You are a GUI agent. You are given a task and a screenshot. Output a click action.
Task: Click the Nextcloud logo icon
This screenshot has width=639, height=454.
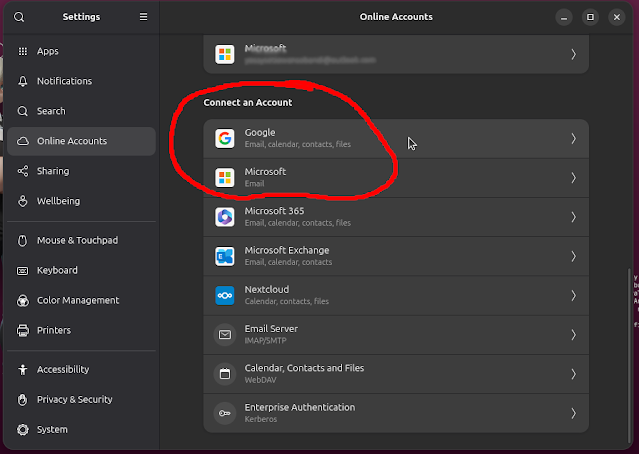(x=225, y=295)
